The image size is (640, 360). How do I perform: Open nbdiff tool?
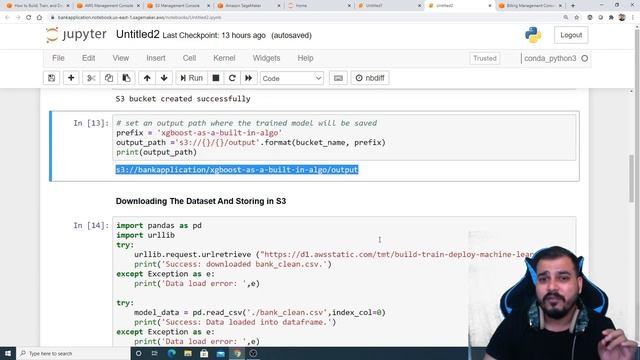pyautogui.click(x=370, y=78)
